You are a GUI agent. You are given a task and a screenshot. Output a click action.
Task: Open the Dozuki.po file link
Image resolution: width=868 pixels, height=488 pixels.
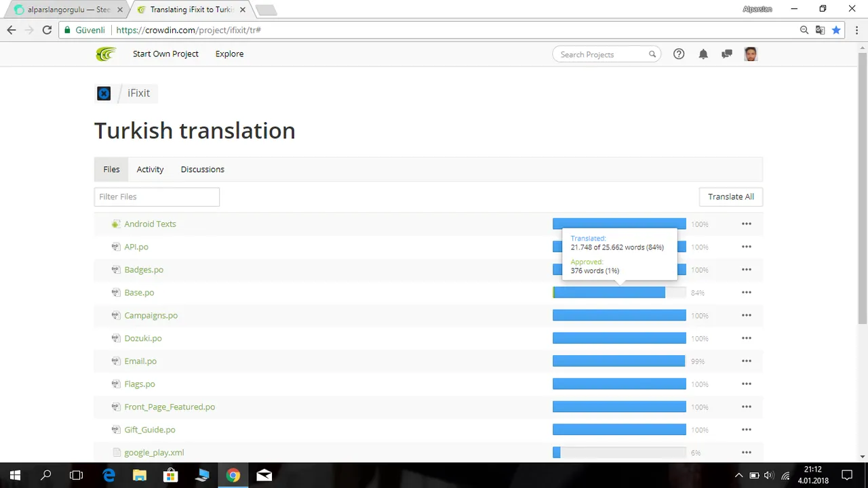click(x=143, y=338)
